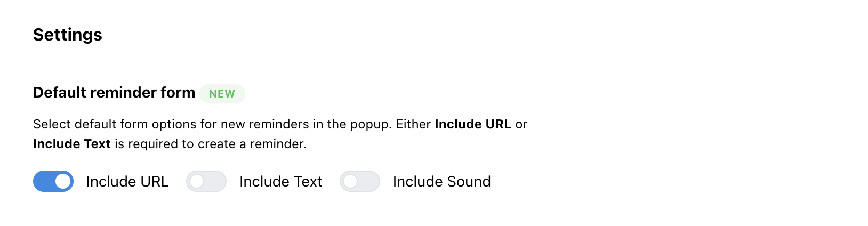Turn on the Include Sound switch
This screenshot has width=868, height=226.
tap(360, 181)
